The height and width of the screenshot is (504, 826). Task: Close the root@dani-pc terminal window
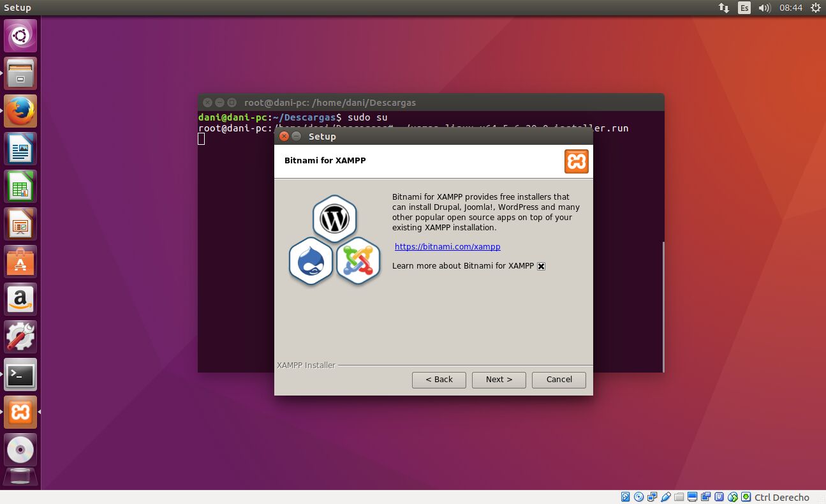point(207,102)
